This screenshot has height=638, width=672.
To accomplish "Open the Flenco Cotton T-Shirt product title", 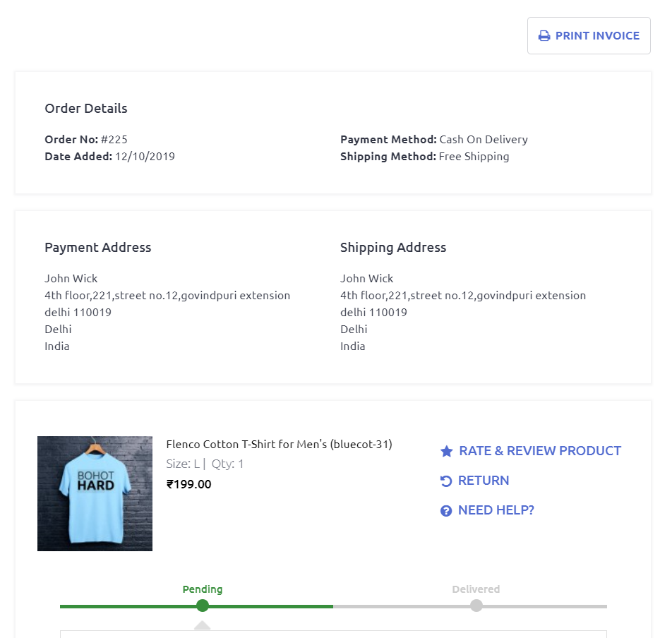I will click(x=279, y=444).
